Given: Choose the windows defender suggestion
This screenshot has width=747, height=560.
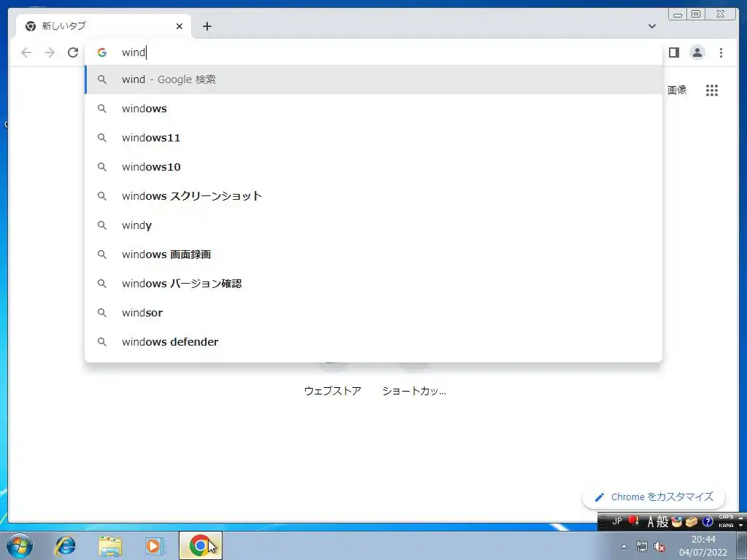Looking at the screenshot, I should (x=374, y=341).
